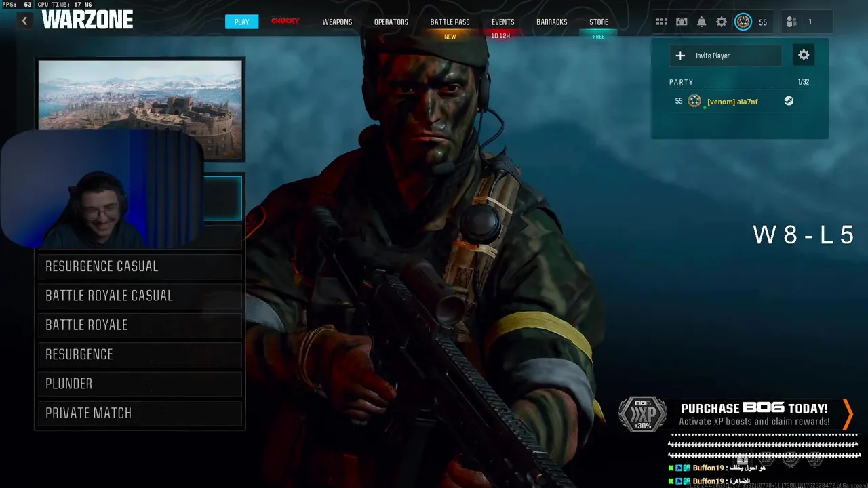Click the orange arrow on the BO6 banner
Image resolution: width=868 pixels, height=488 pixels.
tap(848, 414)
